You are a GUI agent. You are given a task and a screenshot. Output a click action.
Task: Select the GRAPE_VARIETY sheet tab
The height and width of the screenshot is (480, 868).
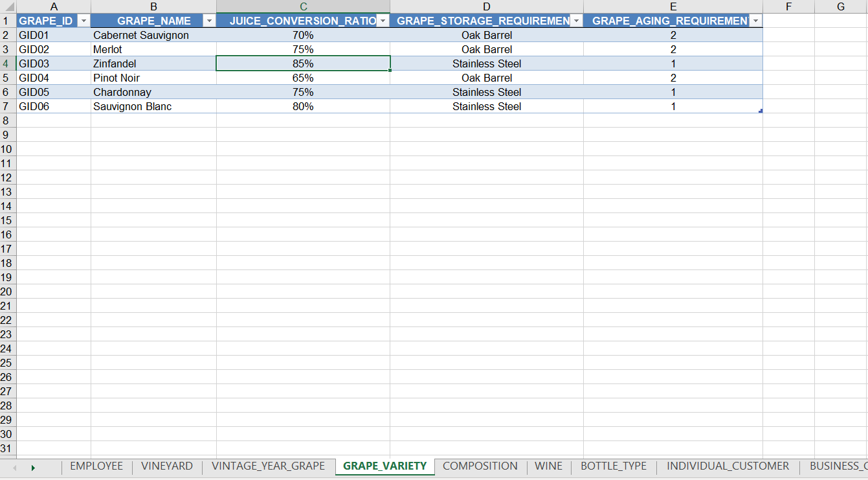[x=384, y=466]
